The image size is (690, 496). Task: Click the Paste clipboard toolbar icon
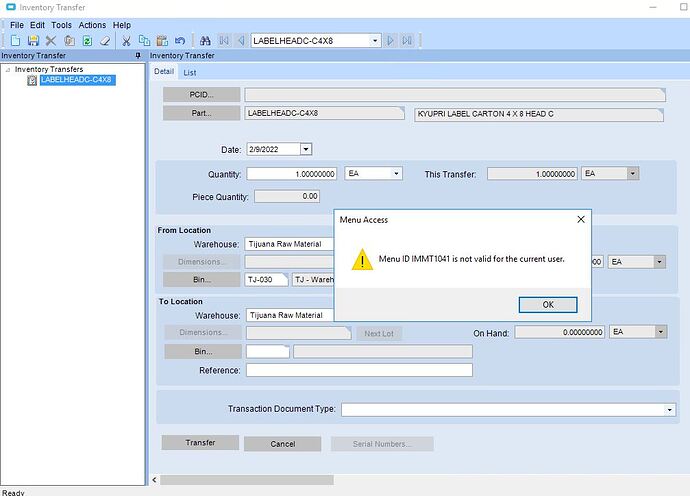point(162,41)
